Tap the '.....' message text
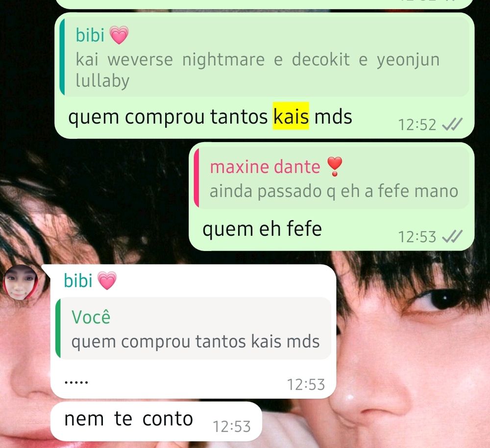 [x=76, y=382]
